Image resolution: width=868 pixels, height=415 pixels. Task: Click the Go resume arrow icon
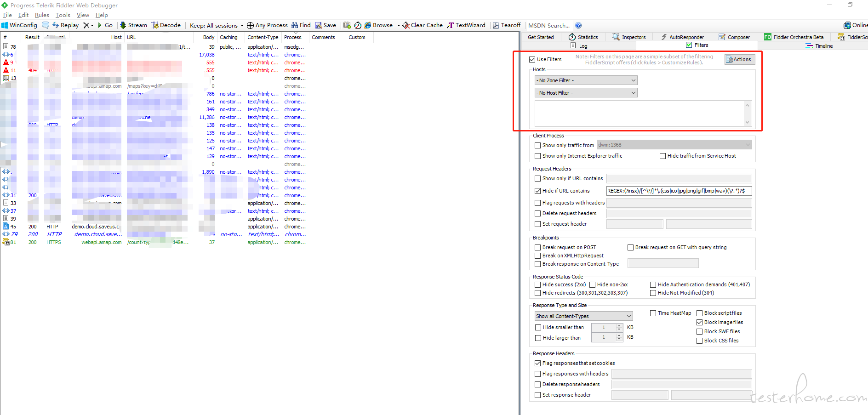pyautogui.click(x=100, y=25)
